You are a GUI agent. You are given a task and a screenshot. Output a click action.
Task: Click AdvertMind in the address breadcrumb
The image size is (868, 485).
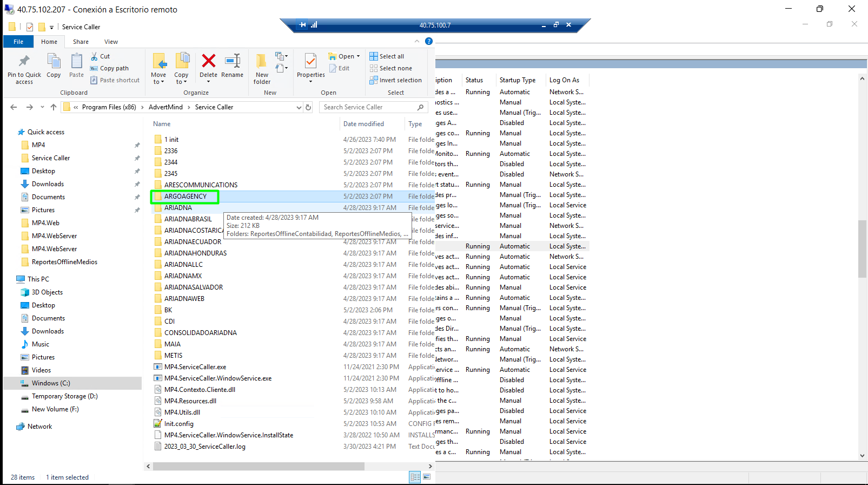pos(165,107)
